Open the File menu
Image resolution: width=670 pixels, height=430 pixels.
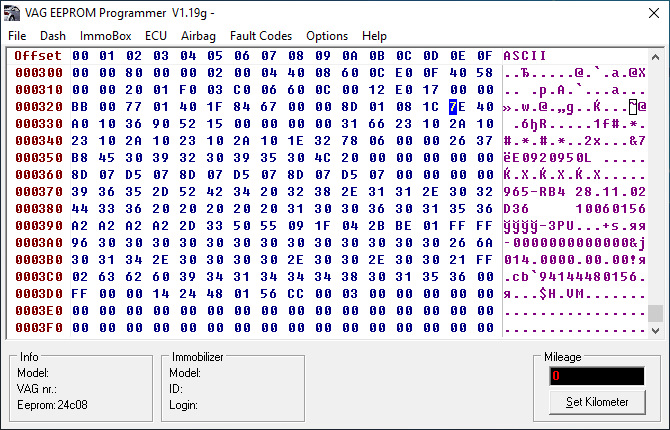(17, 36)
